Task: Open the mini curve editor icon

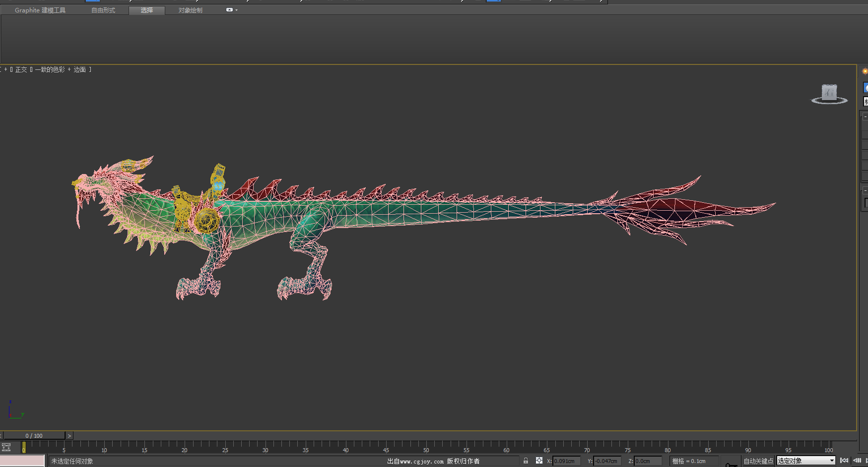Action: (x=6, y=447)
